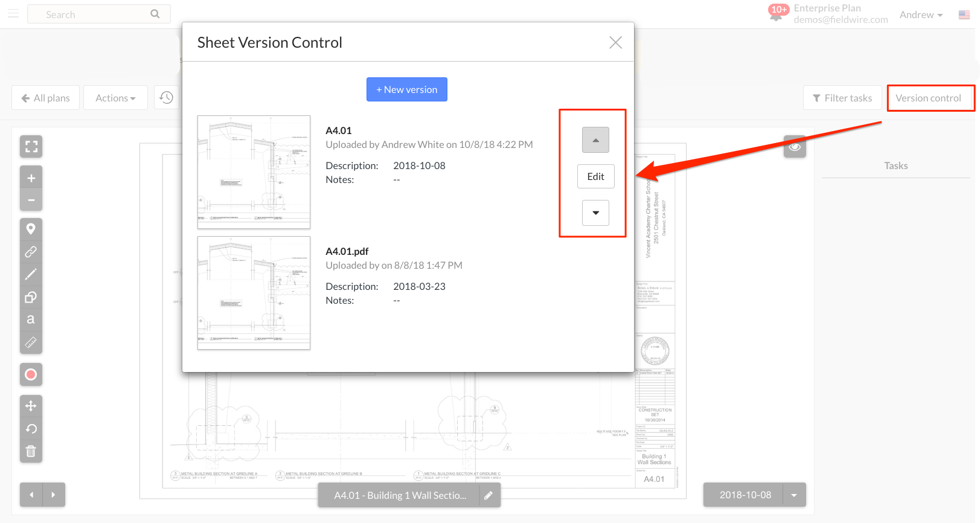Open the Version control tab
980x523 pixels.
[x=928, y=98]
